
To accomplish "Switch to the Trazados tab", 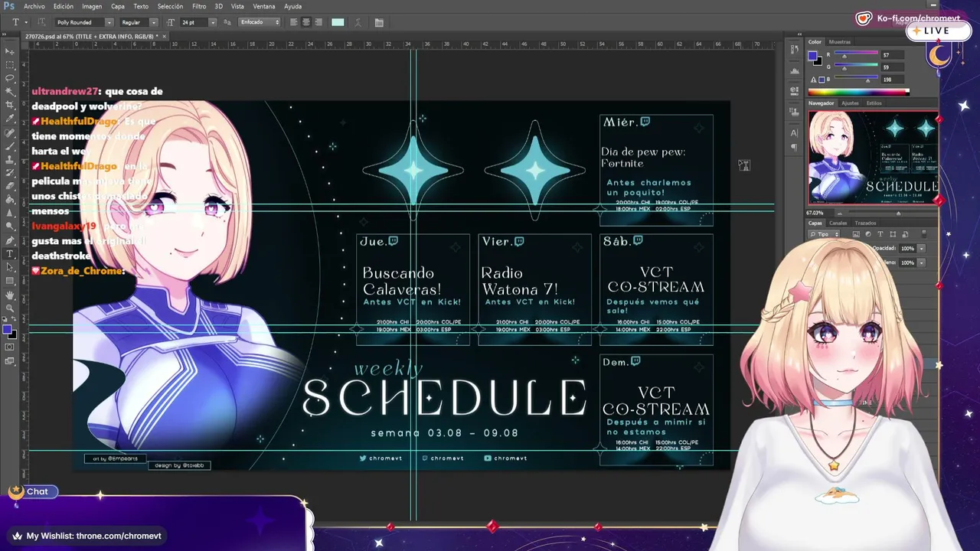I will coord(865,223).
